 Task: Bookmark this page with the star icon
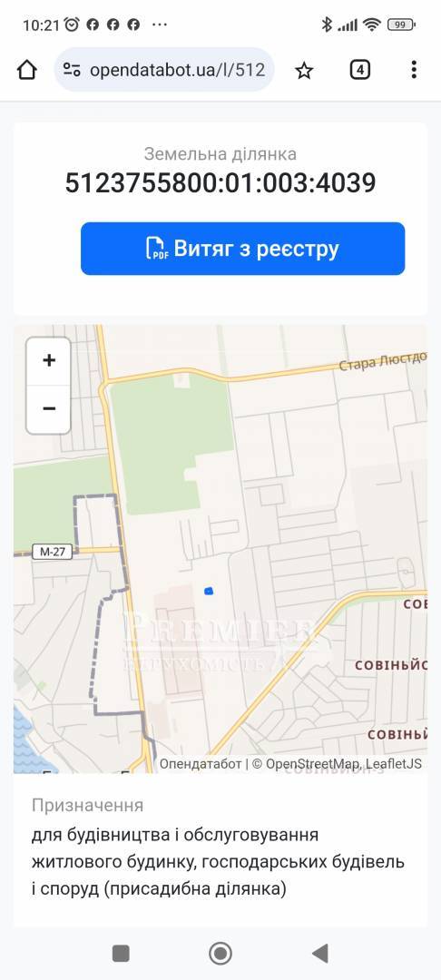pyautogui.click(x=304, y=71)
